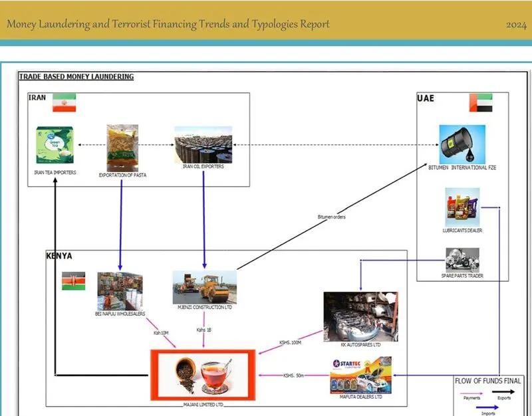Click the Mjenzi Construction road roller image
The width and height of the screenshot is (532, 416).
[205, 287]
